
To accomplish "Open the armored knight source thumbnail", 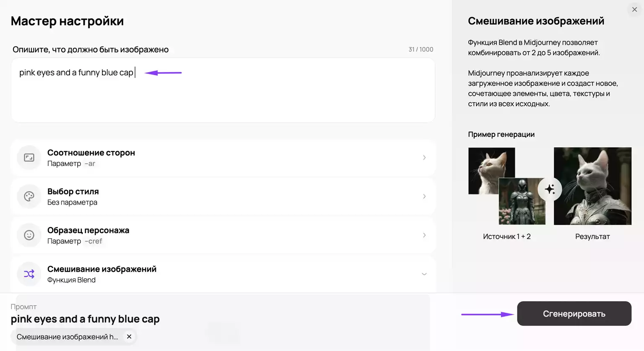I will pyautogui.click(x=522, y=201).
